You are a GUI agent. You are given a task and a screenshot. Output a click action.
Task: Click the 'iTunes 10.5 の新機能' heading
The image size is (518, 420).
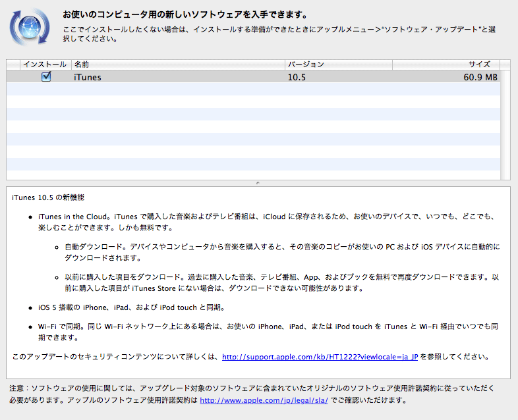point(48,197)
